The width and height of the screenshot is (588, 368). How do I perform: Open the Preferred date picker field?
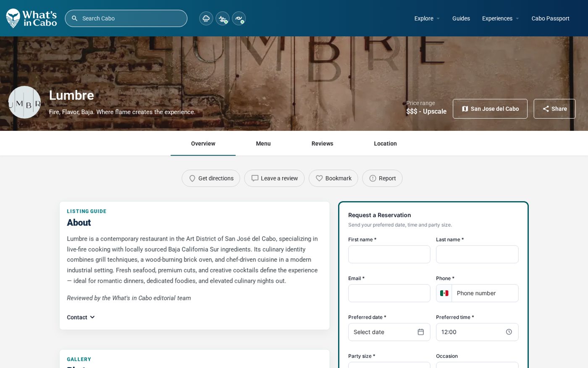pyautogui.click(x=389, y=332)
